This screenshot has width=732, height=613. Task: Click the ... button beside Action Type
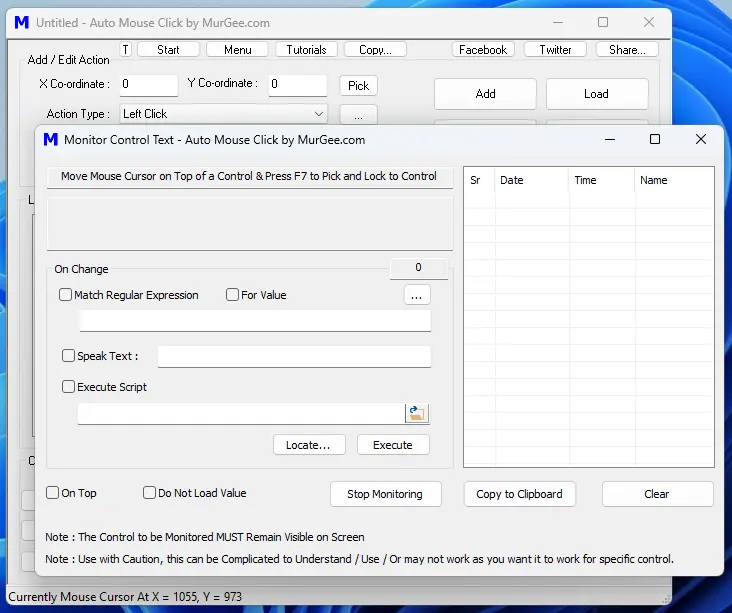(359, 115)
